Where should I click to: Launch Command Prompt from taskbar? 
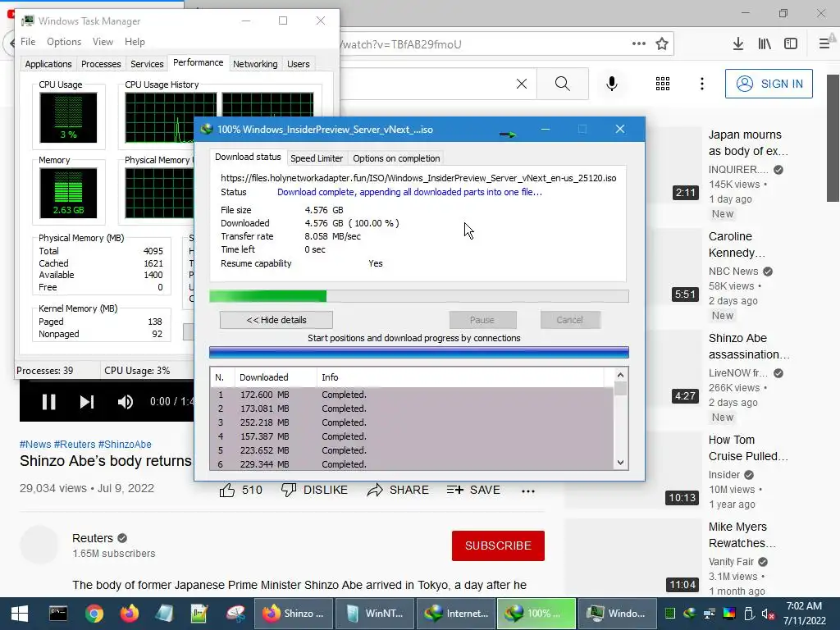58,614
